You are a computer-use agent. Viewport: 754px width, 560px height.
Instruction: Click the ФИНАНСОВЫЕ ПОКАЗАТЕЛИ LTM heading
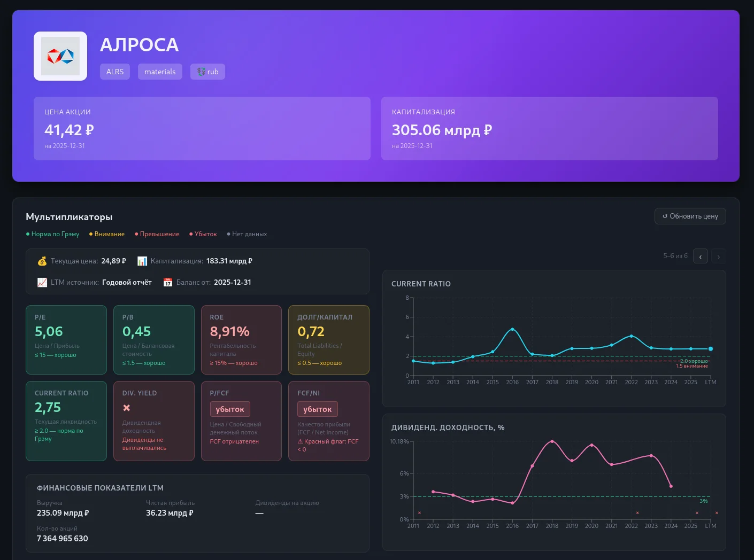point(100,488)
